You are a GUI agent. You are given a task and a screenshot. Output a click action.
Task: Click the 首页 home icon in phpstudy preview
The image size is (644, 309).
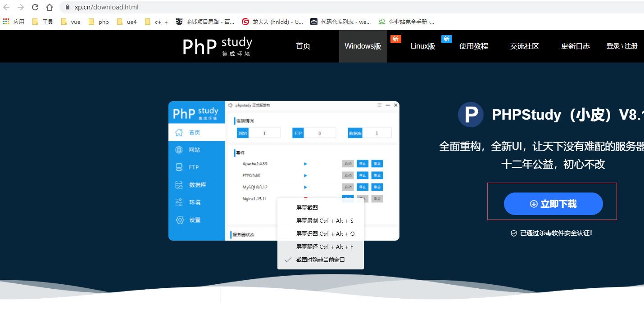click(x=179, y=132)
